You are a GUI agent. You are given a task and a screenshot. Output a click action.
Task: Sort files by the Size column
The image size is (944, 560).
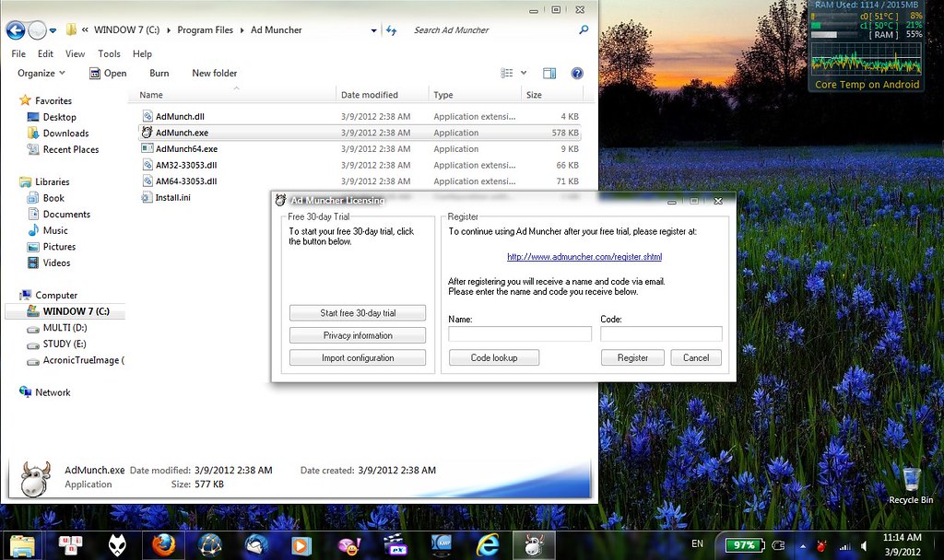(x=534, y=95)
